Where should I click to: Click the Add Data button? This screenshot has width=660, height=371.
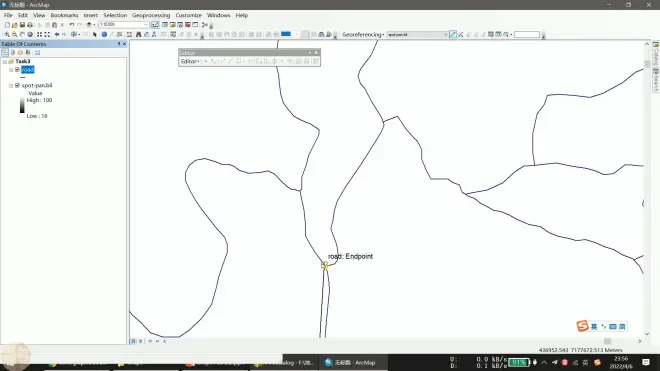(89, 25)
